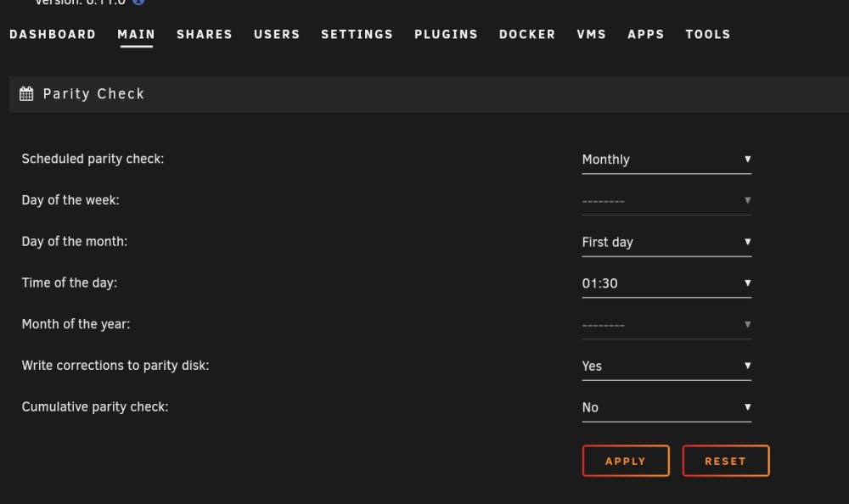849x504 pixels.
Task: Open the Cumulative parity check dropdown
Action: [x=666, y=407]
